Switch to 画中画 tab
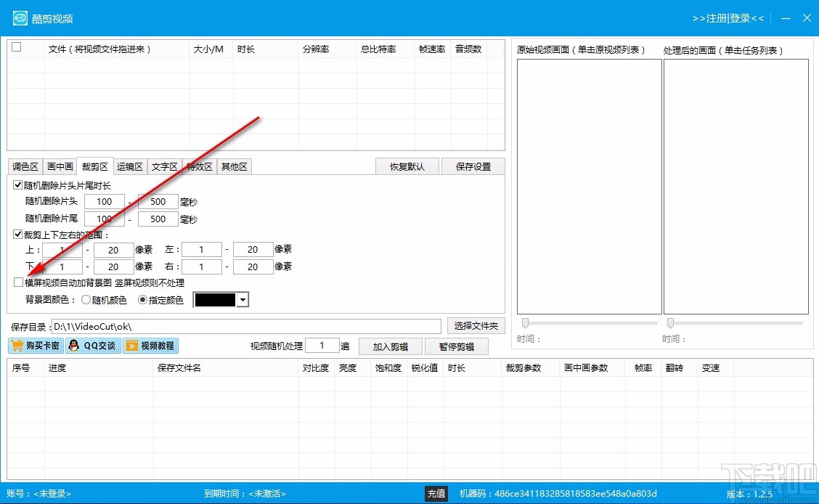Viewport: 819px width, 504px height. (60, 166)
